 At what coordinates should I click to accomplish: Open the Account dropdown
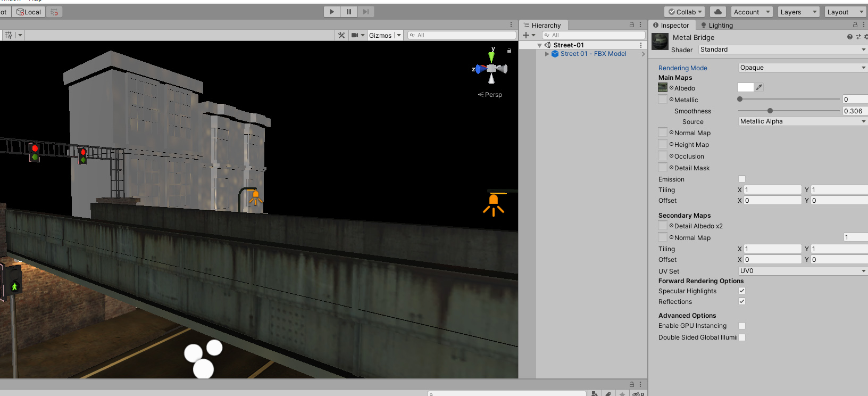pos(752,12)
